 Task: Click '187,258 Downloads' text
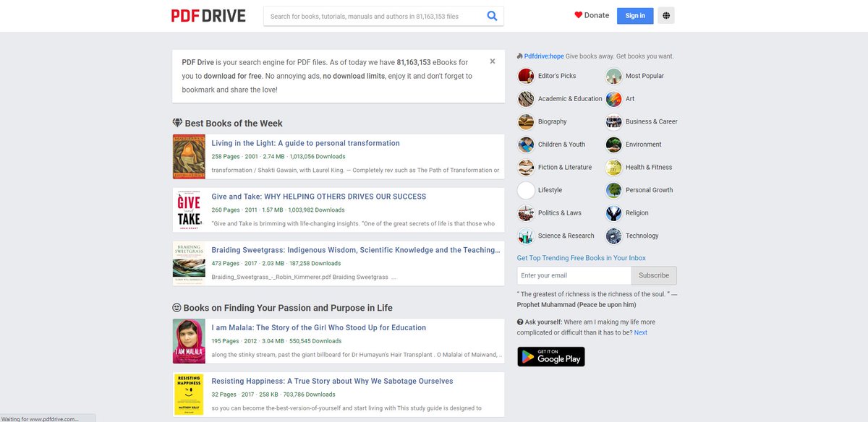[315, 264]
